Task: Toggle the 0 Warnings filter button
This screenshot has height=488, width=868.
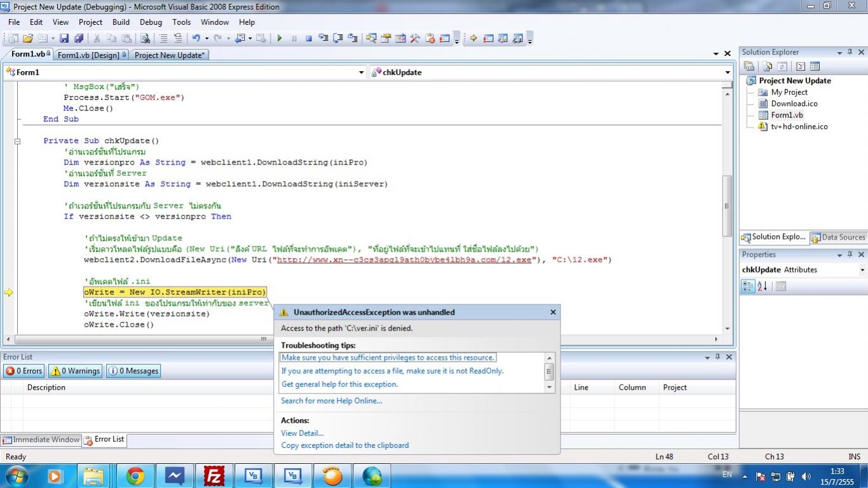Action: pyautogui.click(x=76, y=371)
